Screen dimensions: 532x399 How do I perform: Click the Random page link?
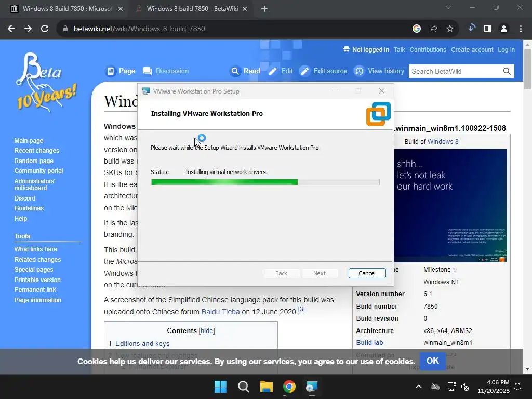click(34, 161)
